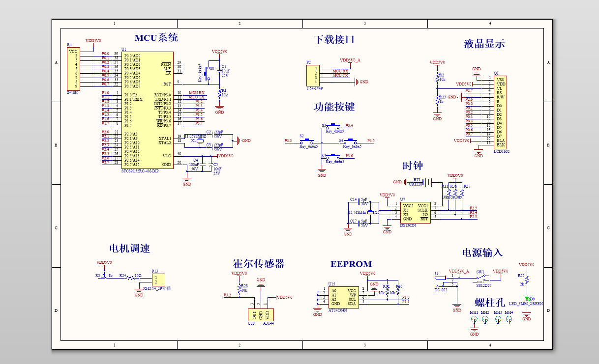Click the VDD5V0_A power label above P2
599x364 pixels.
coord(350,60)
